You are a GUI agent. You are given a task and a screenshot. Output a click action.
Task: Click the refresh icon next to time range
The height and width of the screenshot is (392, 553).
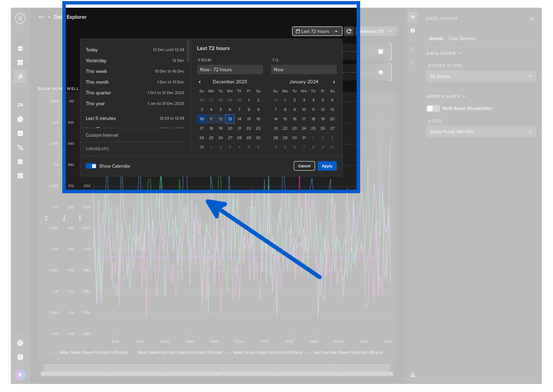349,31
